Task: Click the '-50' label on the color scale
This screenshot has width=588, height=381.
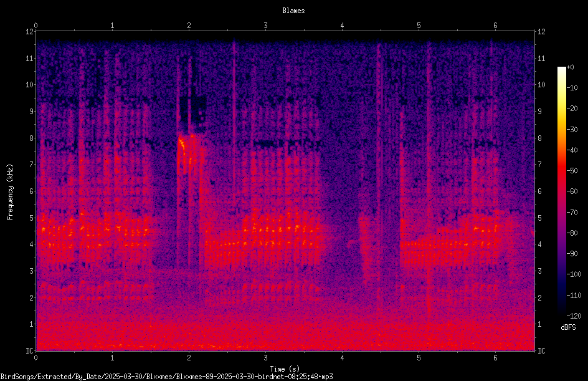Action: pos(572,171)
